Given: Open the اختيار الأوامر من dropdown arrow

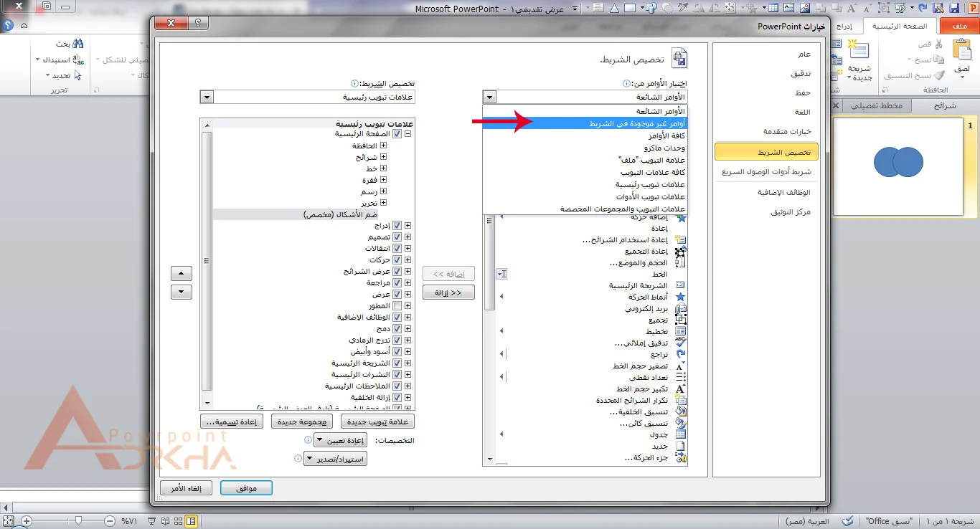Looking at the screenshot, I should click(x=489, y=97).
